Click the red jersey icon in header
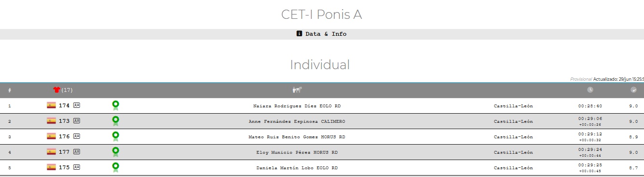Image resolution: width=644 pixels, height=177 pixels. (57, 90)
